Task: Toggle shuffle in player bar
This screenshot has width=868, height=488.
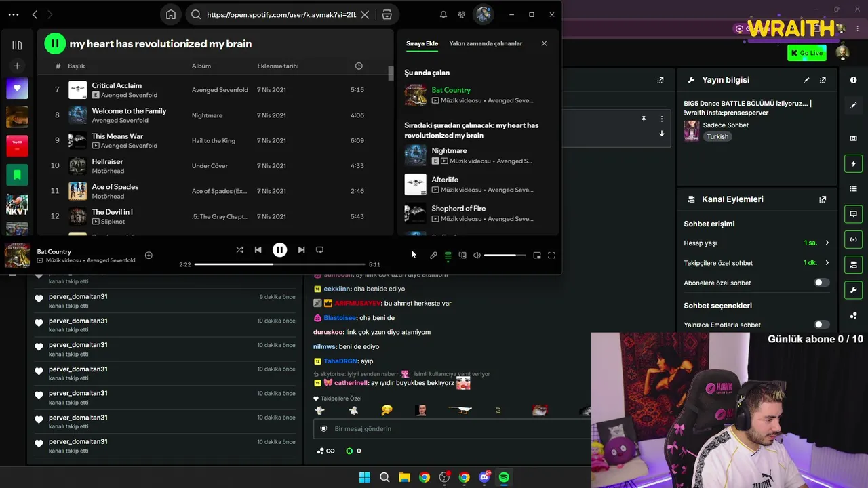Action: 239,249
